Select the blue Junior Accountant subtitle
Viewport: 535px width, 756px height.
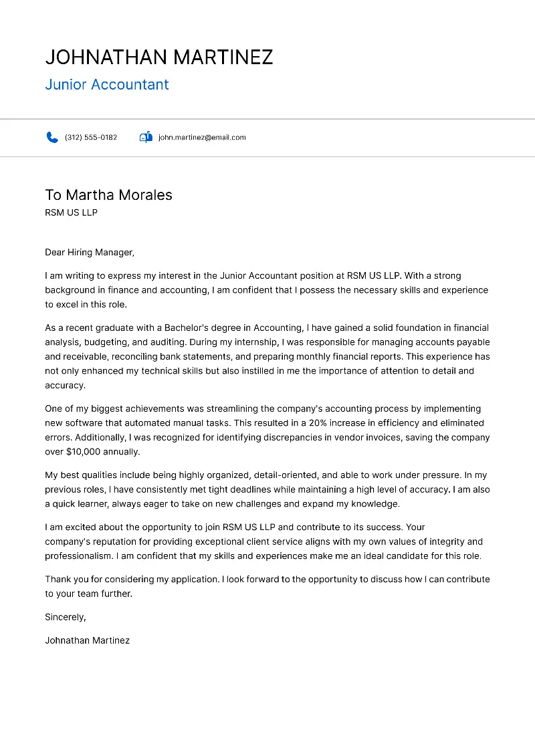[107, 85]
